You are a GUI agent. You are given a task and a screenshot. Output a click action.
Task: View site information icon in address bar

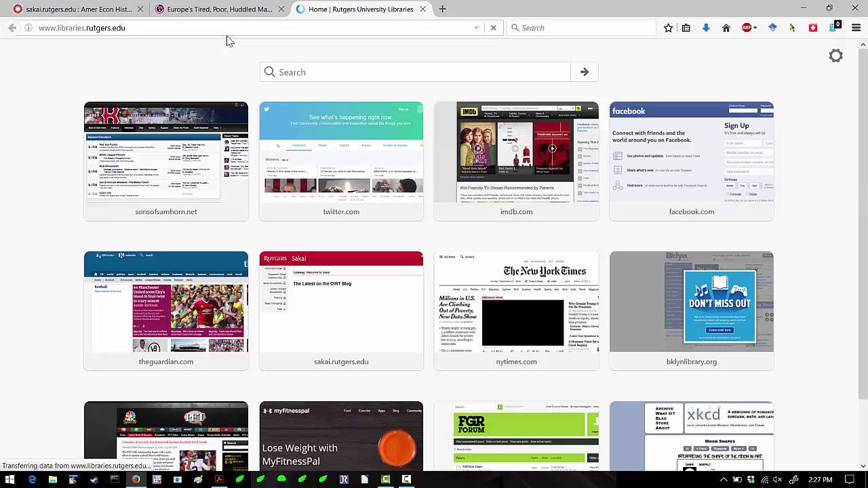tap(28, 28)
